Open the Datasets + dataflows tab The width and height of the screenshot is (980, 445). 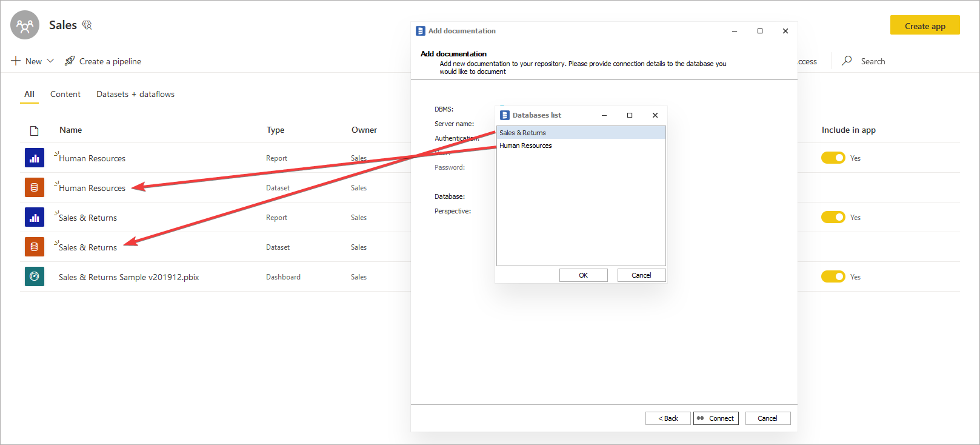pos(135,95)
